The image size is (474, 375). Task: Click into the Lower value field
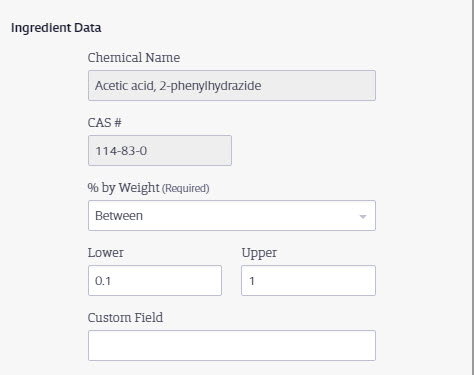point(155,280)
